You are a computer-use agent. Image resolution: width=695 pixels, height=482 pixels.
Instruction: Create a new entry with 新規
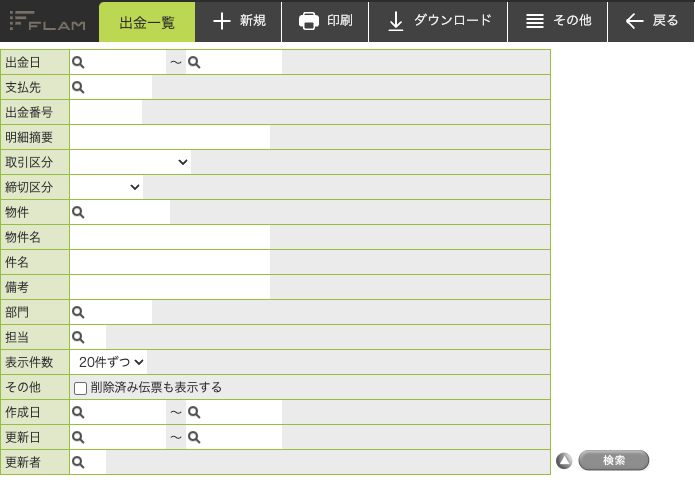point(238,21)
